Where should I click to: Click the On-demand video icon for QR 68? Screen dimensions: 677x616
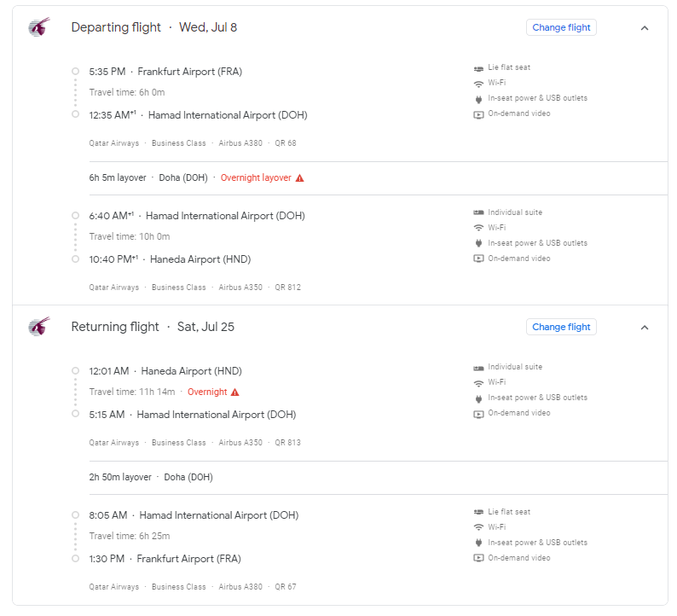478,114
